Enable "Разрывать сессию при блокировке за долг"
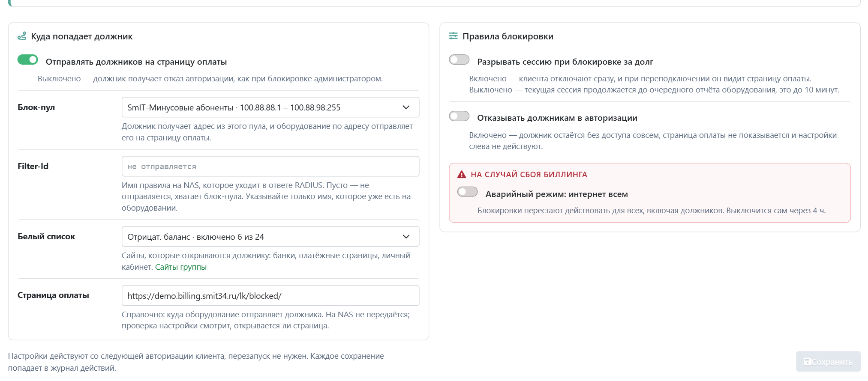The height and width of the screenshot is (381, 868). click(x=459, y=60)
